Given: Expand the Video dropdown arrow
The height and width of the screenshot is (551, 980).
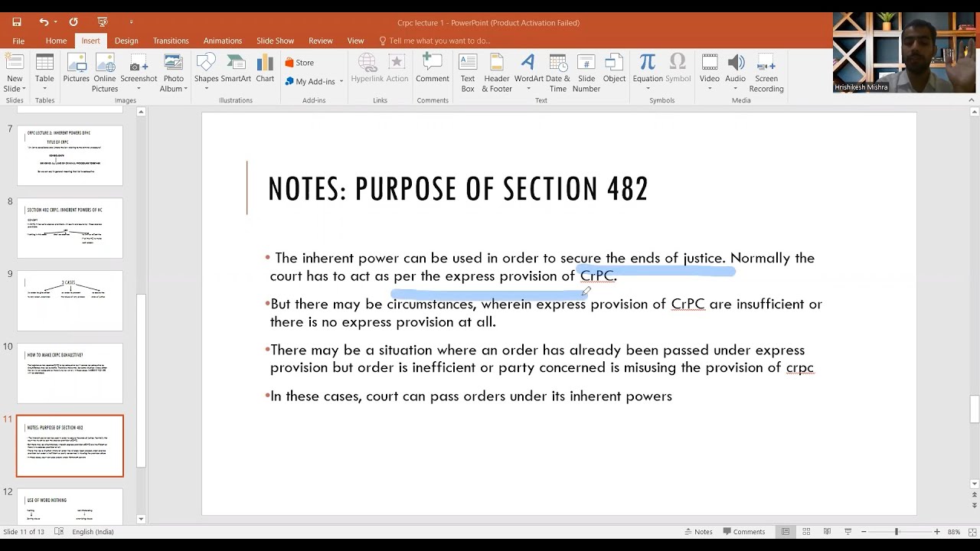Looking at the screenshot, I should click(x=710, y=89).
